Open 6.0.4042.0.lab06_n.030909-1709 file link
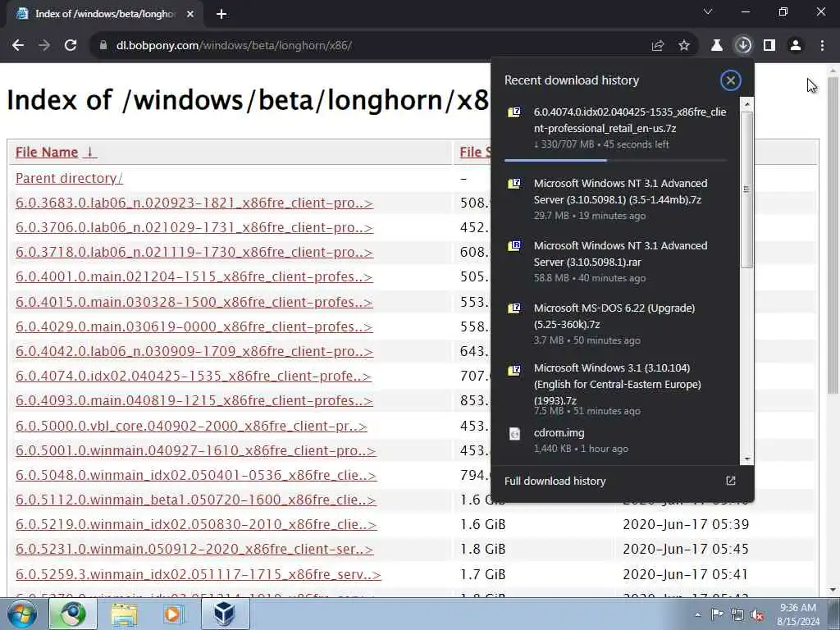Image resolution: width=840 pixels, height=630 pixels. coord(194,351)
